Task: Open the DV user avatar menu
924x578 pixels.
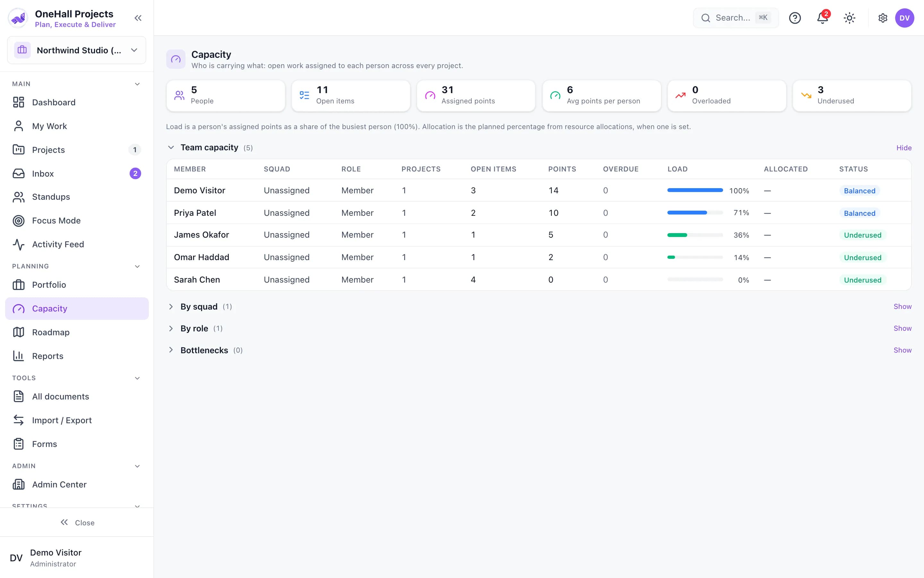Action: coord(904,18)
